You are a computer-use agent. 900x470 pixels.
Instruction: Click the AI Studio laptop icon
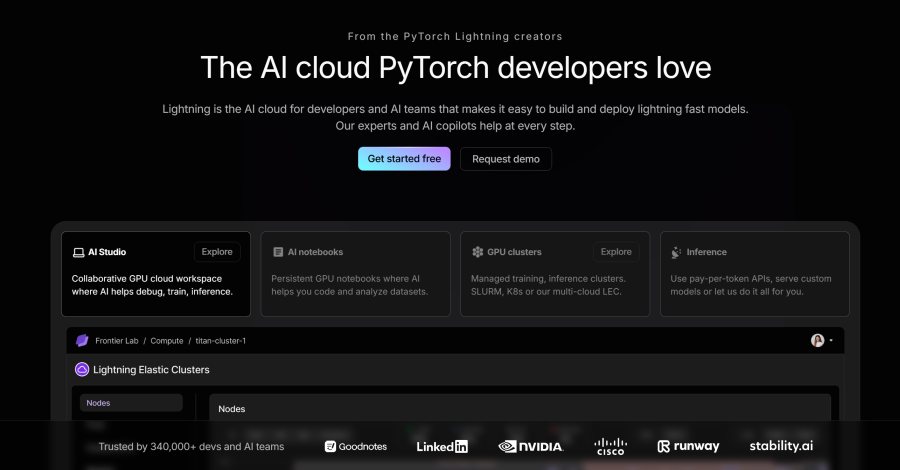[79, 253]
